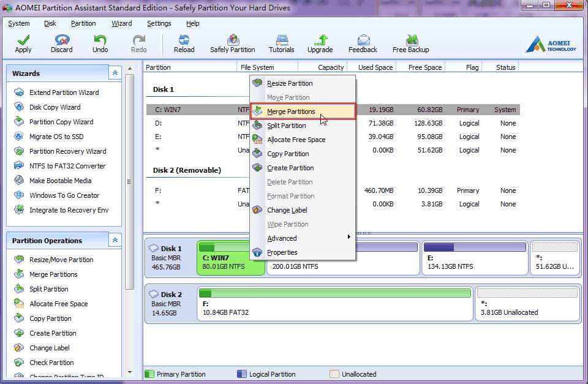Select the Disk 1 Basic MBR label

(167, 258)
